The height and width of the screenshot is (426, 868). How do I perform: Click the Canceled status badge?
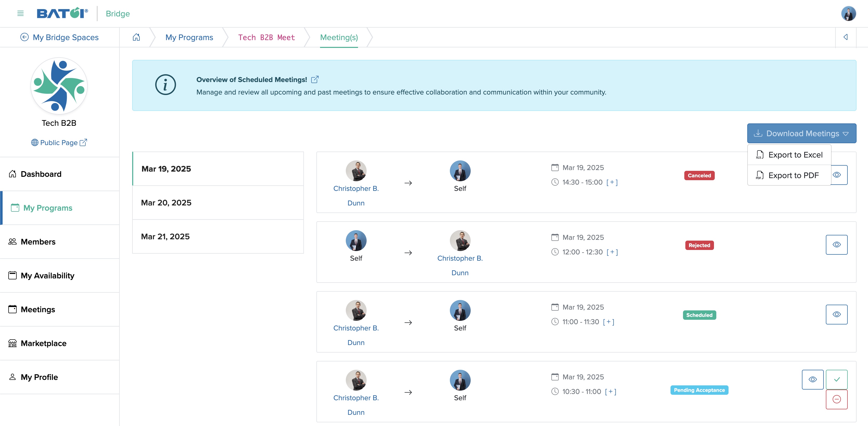tap(699, 176)
